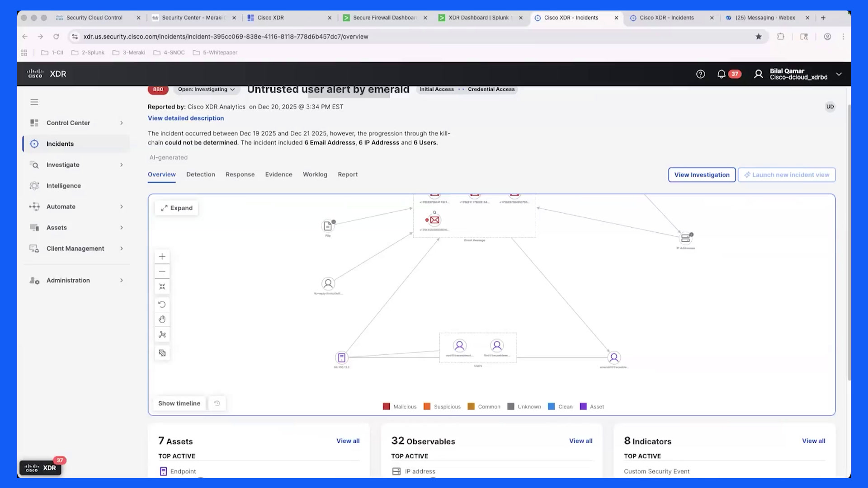Viewport: 868px width, 488px height.
Task: Click View all for 32 Observables
Action: coord(580,441)
